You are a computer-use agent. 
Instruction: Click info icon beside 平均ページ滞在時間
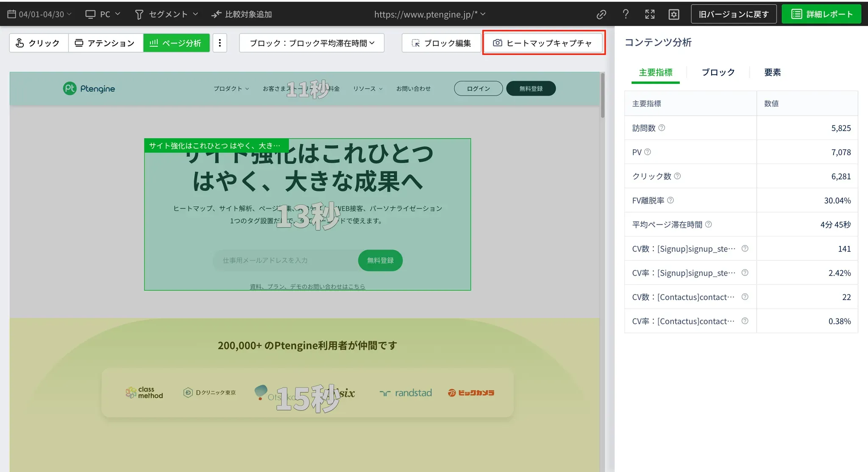click(709, 224)
